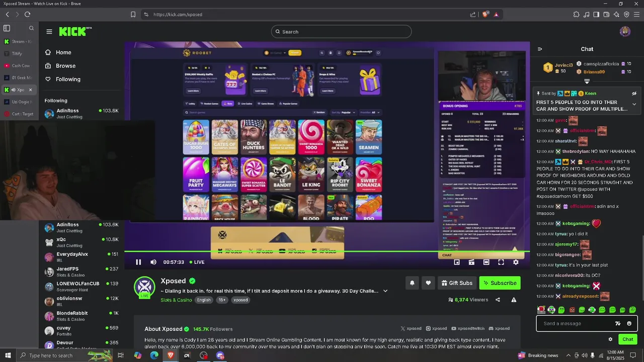Mute the stream player volume
The width and height of the screenshot is (644, 362).
(153, 262)
